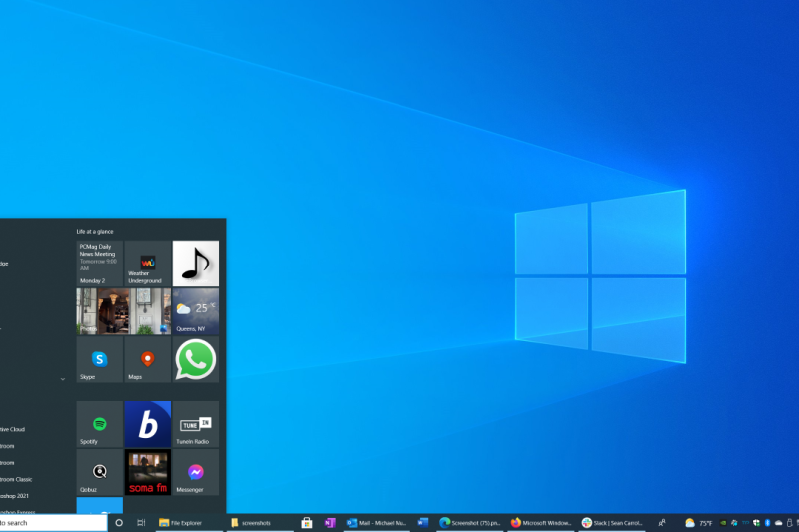Click the People icon on taskbar
Screen dimensions: 799x532
662,523
